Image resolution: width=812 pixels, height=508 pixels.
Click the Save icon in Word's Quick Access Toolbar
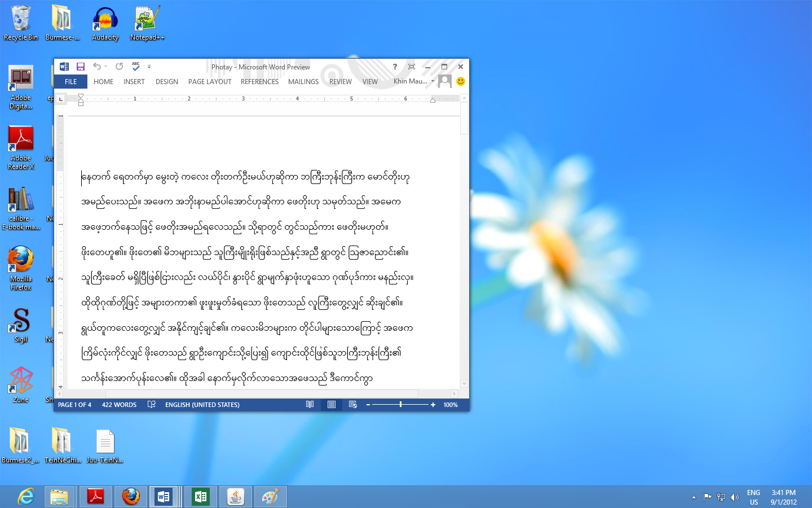(x=81, y=67)
